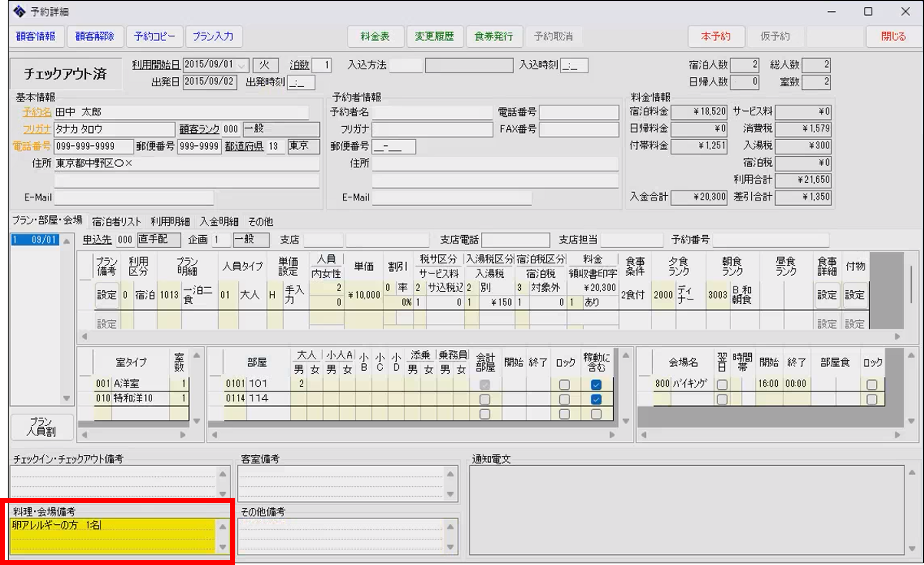The height and width of the screenshot is (565, 924).
Task: Uncheck 稼動に含む for room 101
Action: point(596,385)
